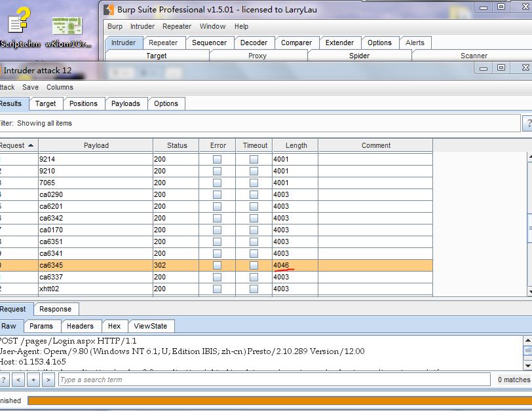Toggle Error checkbox for payload xhtt02
The image size is (532, 411).
tap(217, 289)
